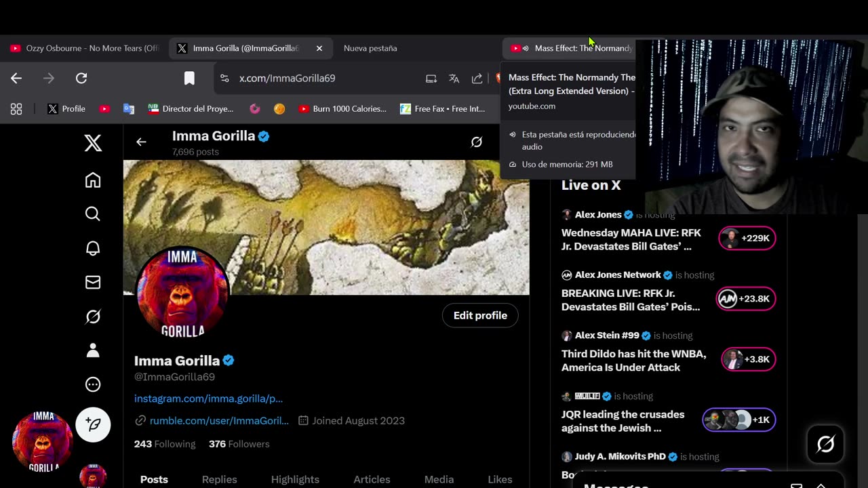Open More circle-ellipsis menu in sidebar

click(x=93, y=384)
